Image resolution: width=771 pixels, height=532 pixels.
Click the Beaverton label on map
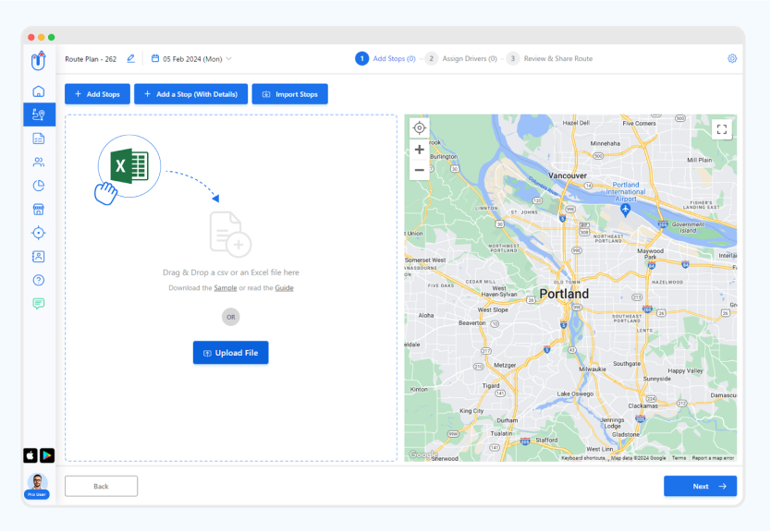472,322
